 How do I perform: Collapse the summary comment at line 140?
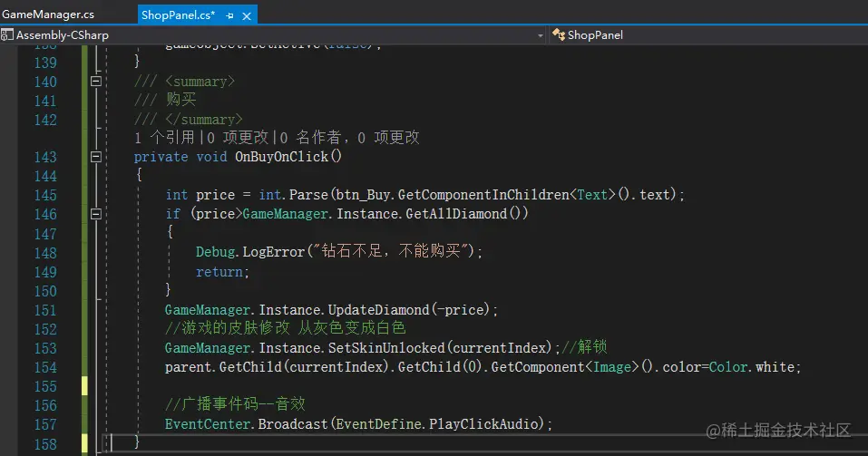coord(96,82)
